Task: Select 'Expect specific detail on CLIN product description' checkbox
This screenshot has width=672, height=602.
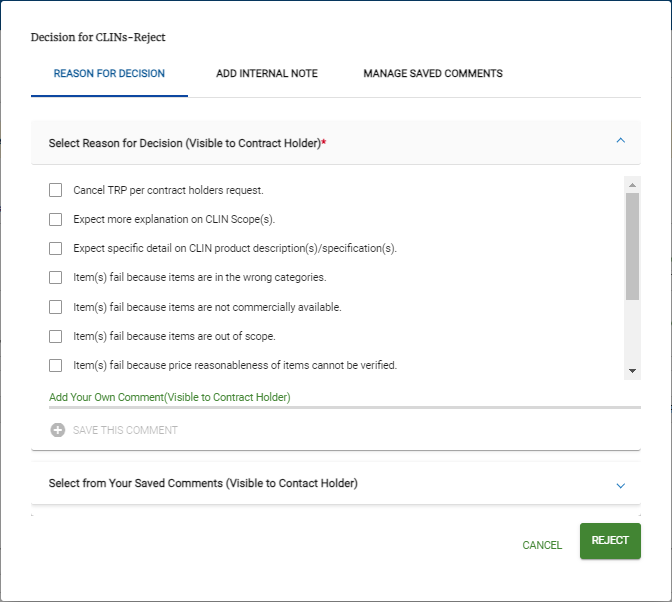Action: coord(56,248)
